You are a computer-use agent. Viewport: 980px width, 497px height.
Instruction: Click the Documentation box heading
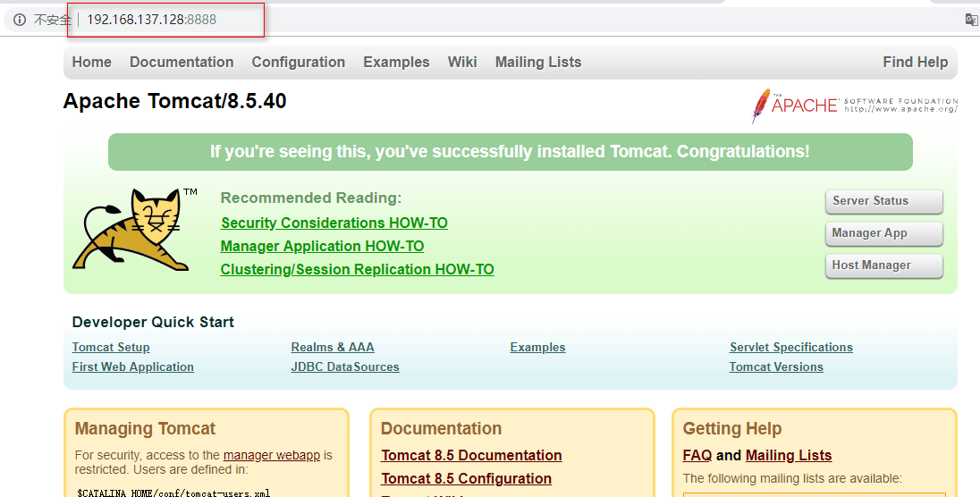click(441, 428)
